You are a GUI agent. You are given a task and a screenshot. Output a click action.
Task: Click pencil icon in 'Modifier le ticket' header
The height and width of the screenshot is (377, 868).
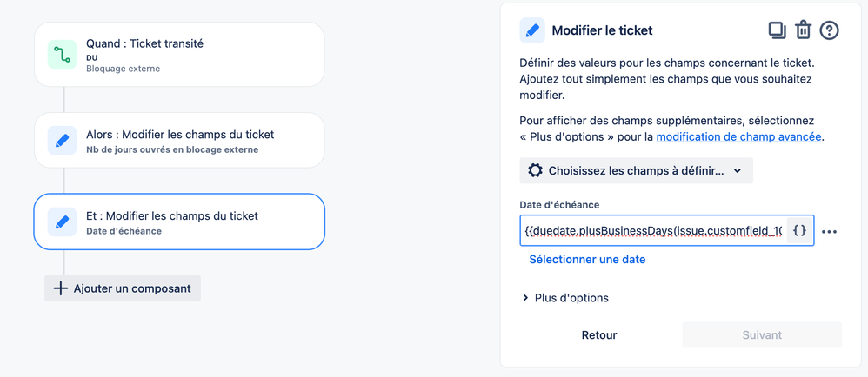532,30
